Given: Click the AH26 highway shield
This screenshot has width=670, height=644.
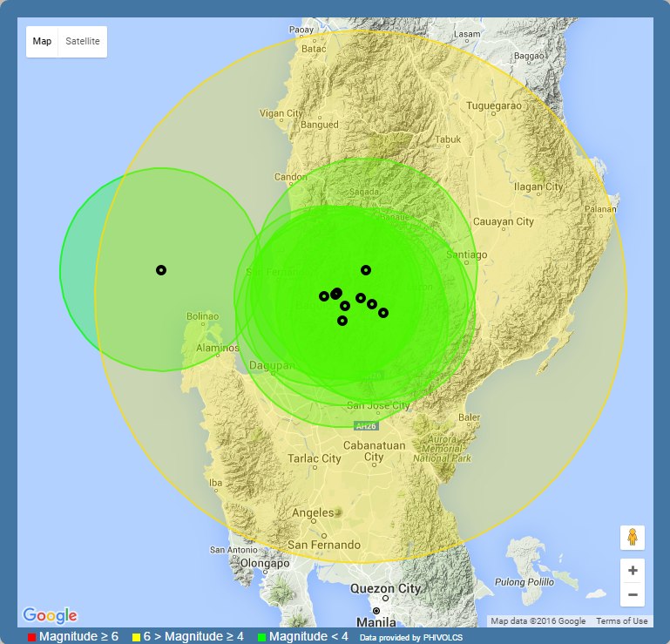Looking at the screenshot, I should tap(365, 425).
